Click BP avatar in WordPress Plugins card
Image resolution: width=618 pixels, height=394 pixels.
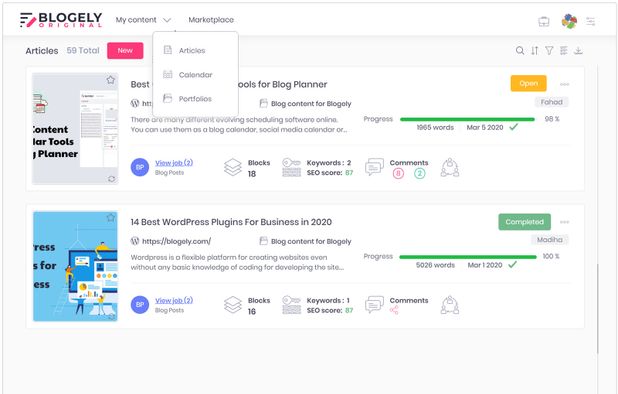coord(140,305)
